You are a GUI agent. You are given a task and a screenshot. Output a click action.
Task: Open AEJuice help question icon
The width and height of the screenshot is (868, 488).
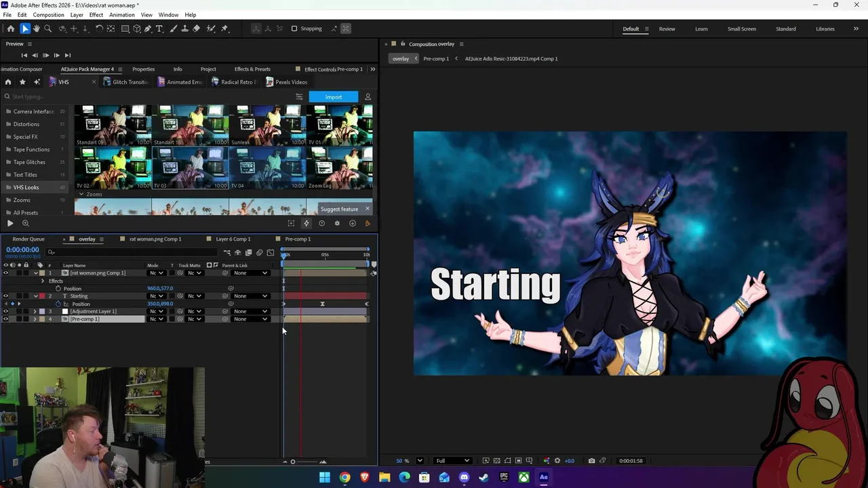coord(321,223)
